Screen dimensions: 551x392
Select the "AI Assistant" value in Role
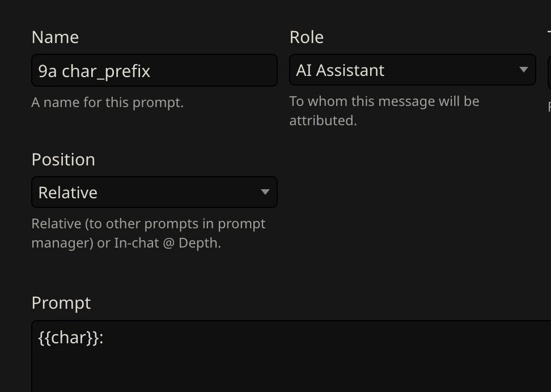click(x=340, y=70)
